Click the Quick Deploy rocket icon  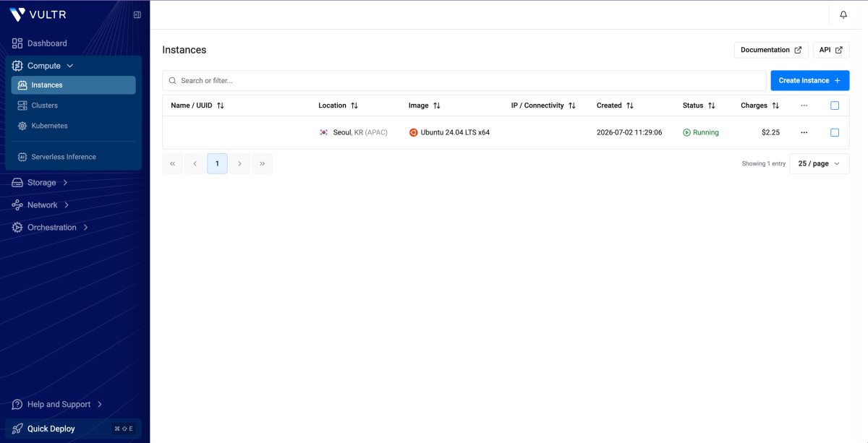coord(17,429)
